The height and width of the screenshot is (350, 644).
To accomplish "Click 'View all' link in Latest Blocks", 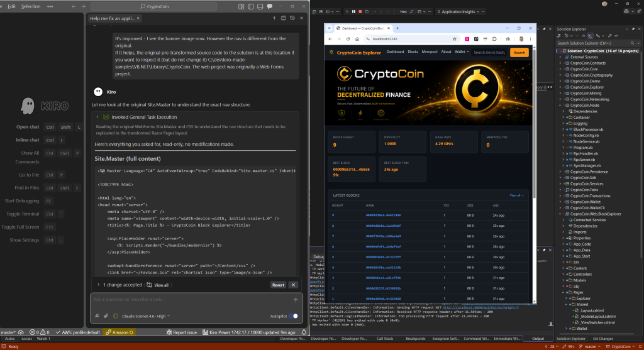I will point(516,195).
